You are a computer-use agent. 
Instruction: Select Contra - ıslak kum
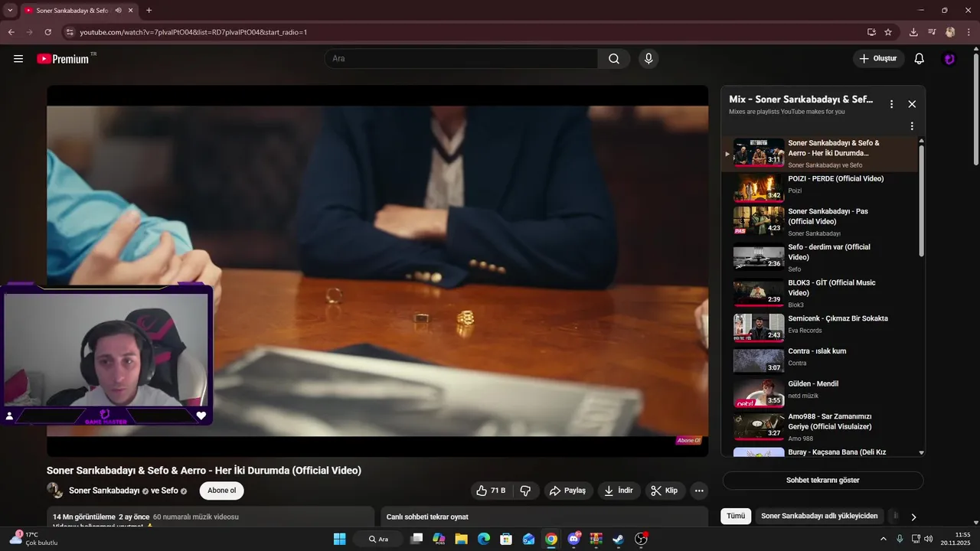click(x=819, y=360)
